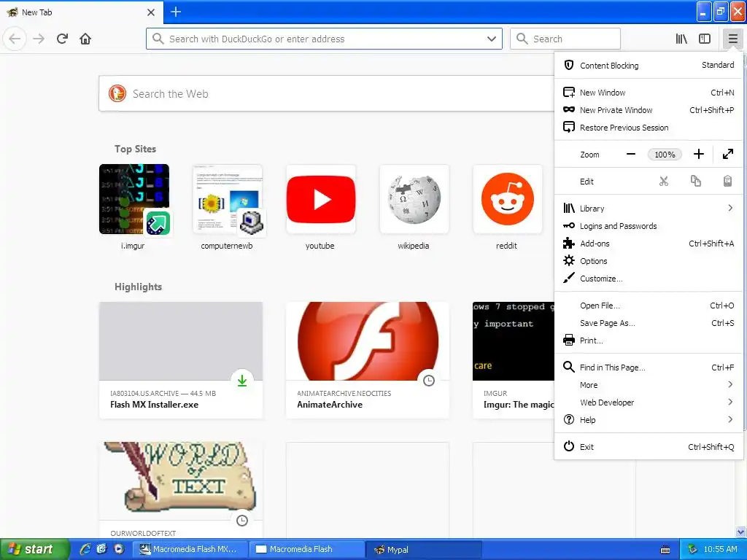Select Open File... entry
747x560 pixels.
(649, 306)
